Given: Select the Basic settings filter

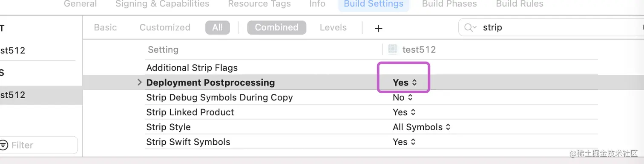Looking at the screenshot, I should pos(105,27).
